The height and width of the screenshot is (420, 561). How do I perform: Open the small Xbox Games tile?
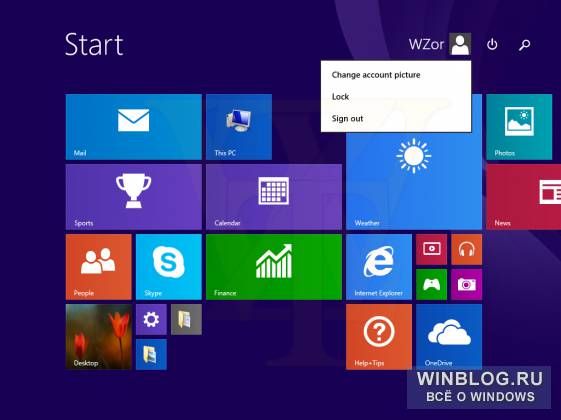click(x=431, y=284)
